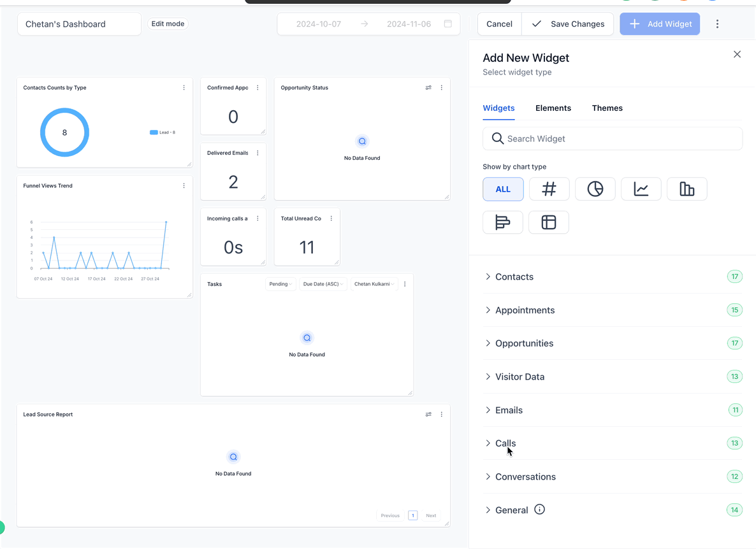Filter widgets by pie chart type
Image resolution: width=756 pixels, height=549 pixels.
[x=595, y=189]
